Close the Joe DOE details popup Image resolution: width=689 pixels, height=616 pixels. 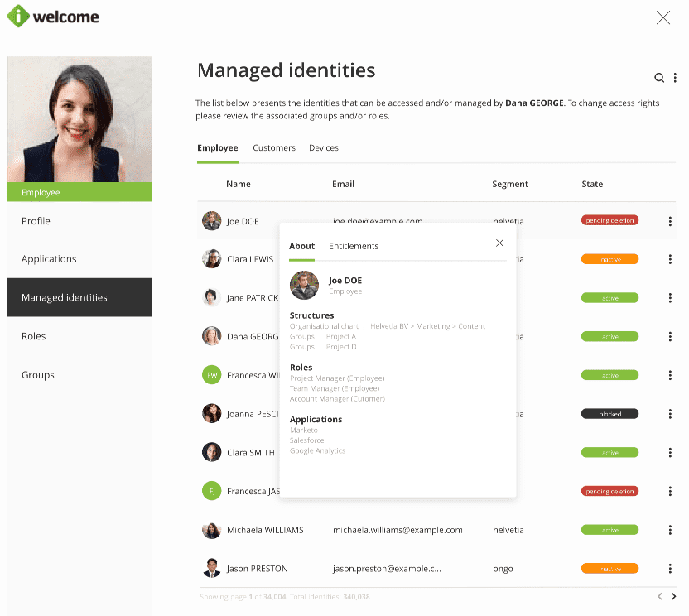499,243
